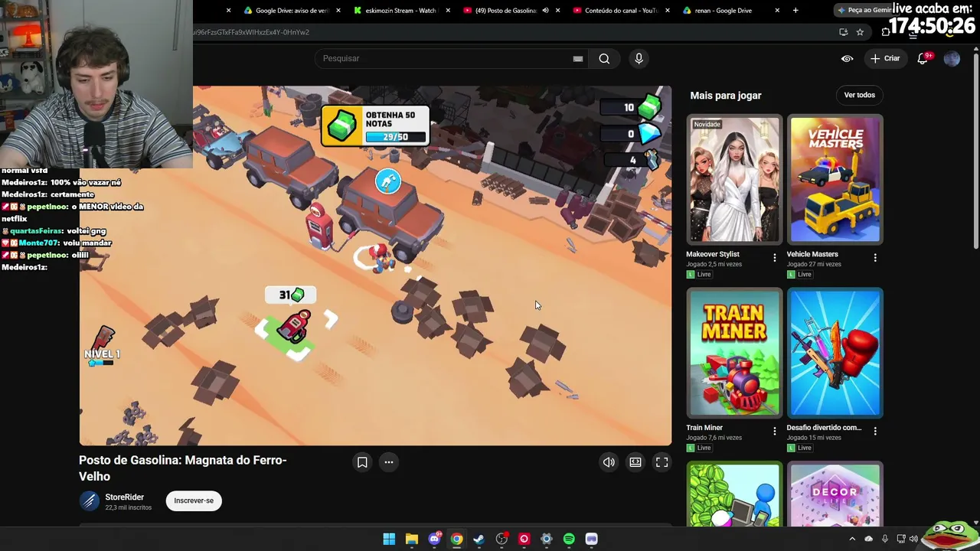Enter fullscreen for the game
This screenshot has width=980, height=551.
click(x=662, y=462)
